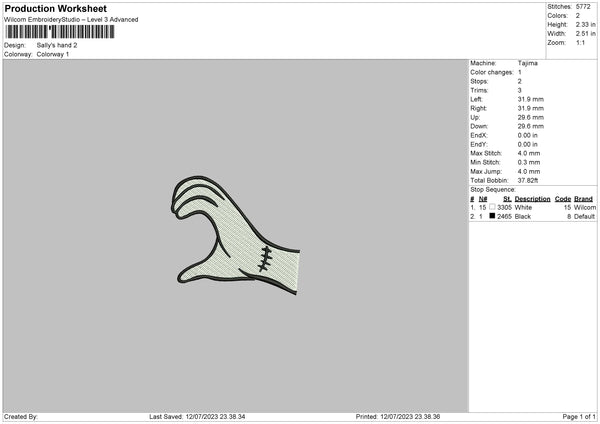600x424 pixels.
Task: Click the white color swatch in Stop Sequence
Action: pyautogui.click(x=492, y=207)
